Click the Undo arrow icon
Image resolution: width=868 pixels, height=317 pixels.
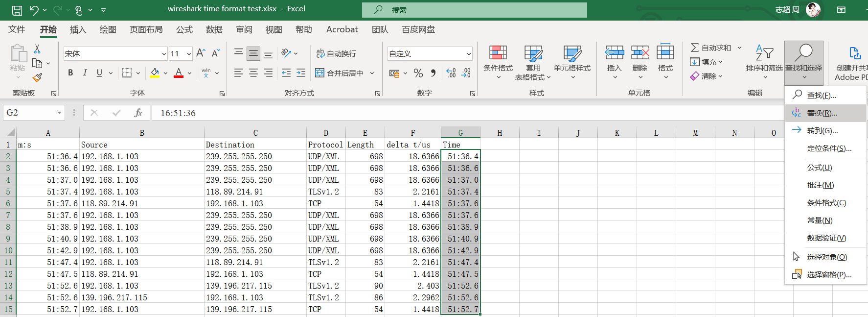click(x=34, y=10)
